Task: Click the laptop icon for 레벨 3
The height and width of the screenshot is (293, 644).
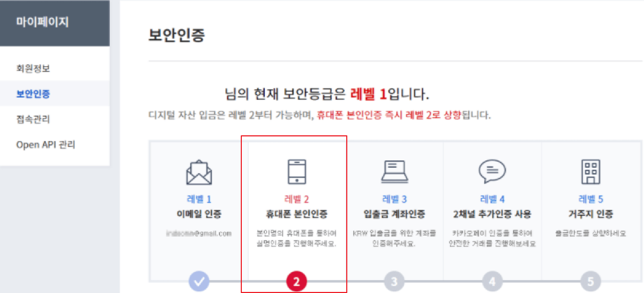Action: point(395,172)
